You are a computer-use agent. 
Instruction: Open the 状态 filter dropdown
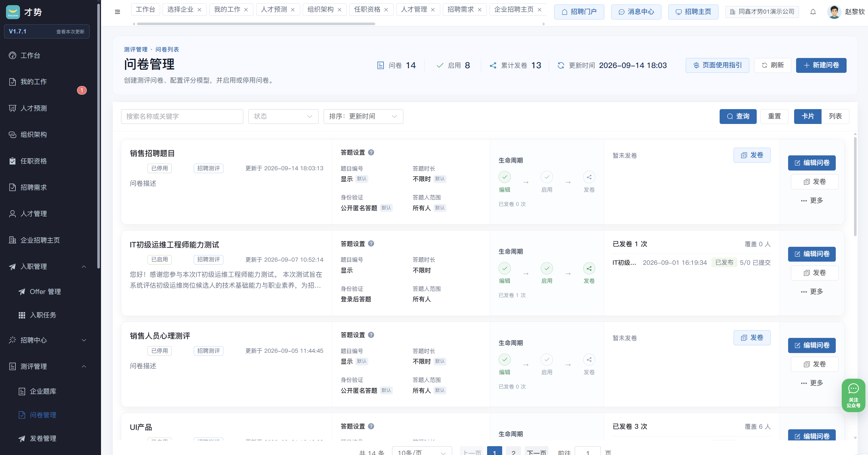click(283, 116)
